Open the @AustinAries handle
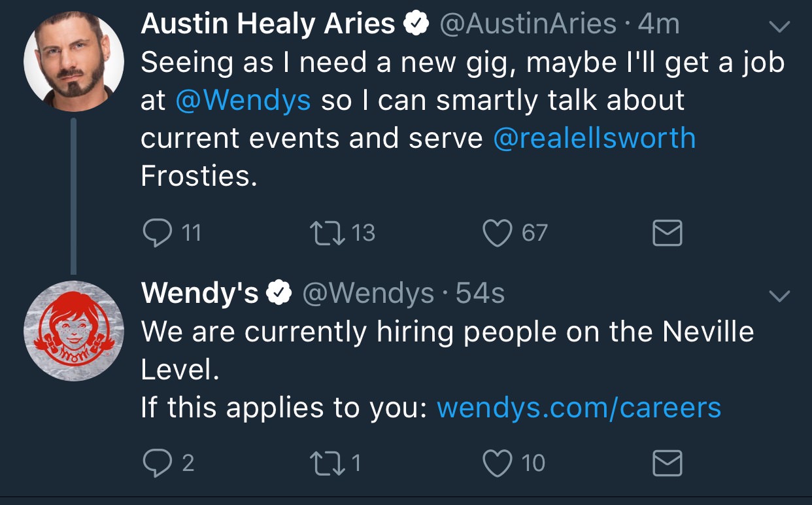812x505 pixels. point(528,25)
